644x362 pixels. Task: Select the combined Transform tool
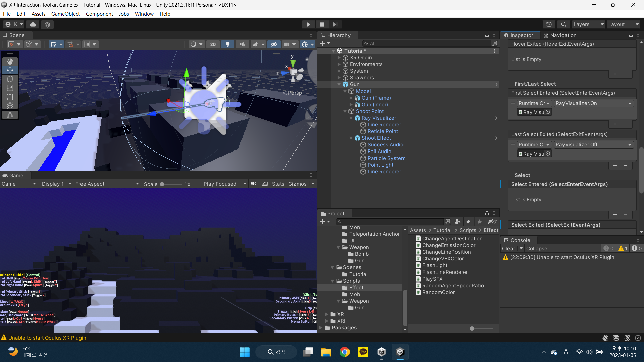coord(10,105)
